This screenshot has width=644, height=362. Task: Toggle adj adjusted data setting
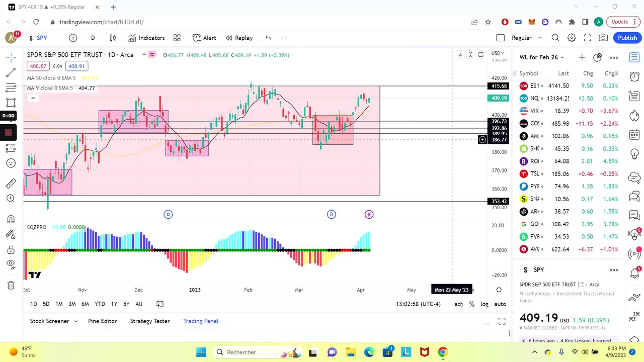[459, 304]
